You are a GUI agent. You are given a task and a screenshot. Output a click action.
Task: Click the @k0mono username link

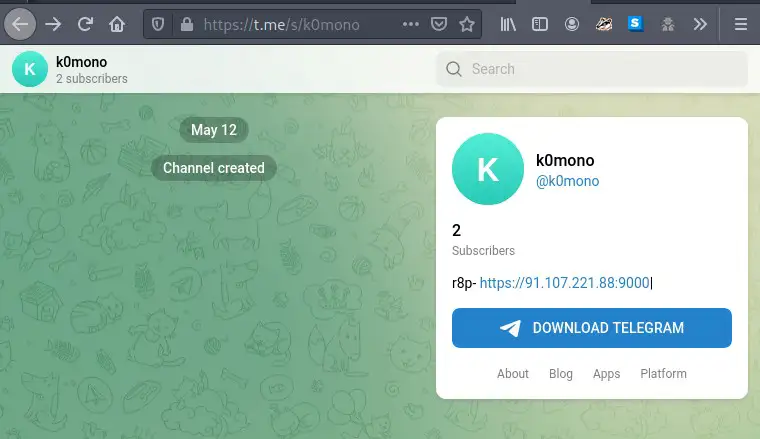568,181
